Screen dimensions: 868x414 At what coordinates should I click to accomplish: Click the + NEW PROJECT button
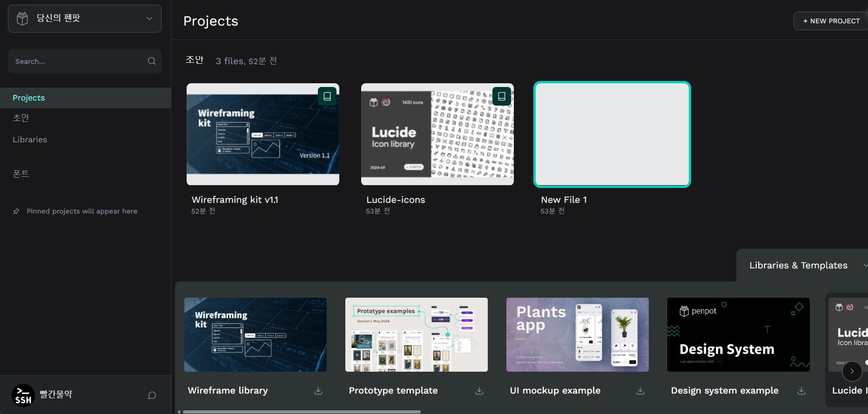(831, 21)
